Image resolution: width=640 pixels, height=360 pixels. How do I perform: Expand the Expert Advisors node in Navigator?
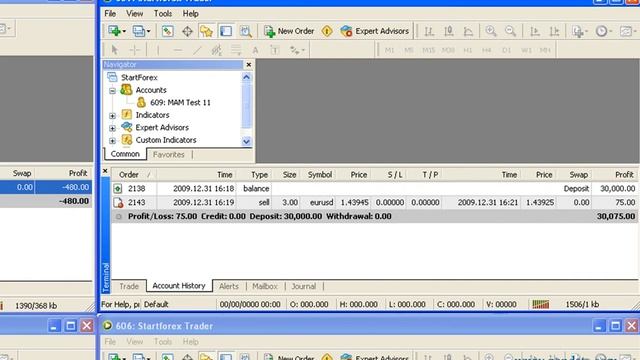pos(112,128)
